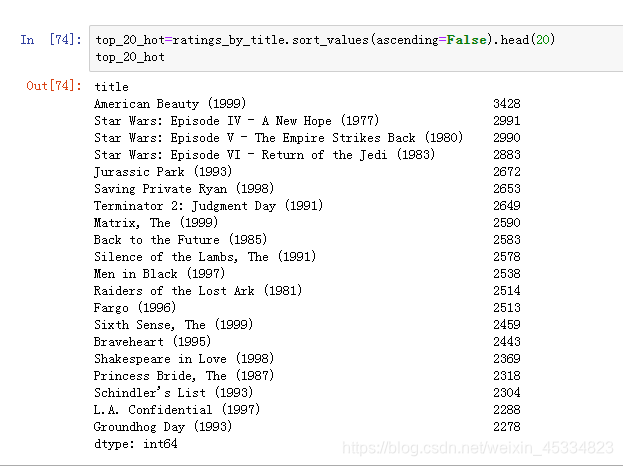Click the Saving Private Ryan (1998) title
Viewport: 623px width, 466px height.
[184, 189]
